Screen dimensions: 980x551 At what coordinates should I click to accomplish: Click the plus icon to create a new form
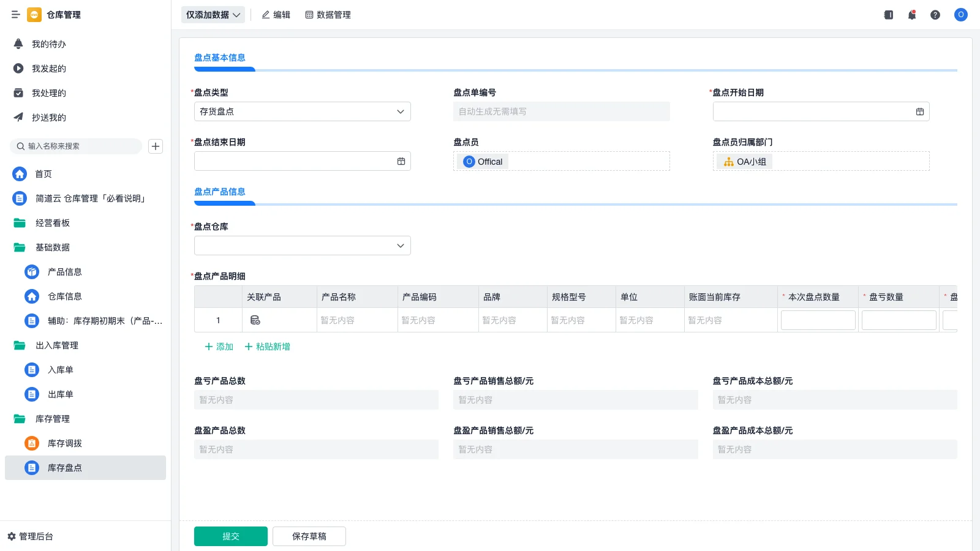click(x=156, y=146)
